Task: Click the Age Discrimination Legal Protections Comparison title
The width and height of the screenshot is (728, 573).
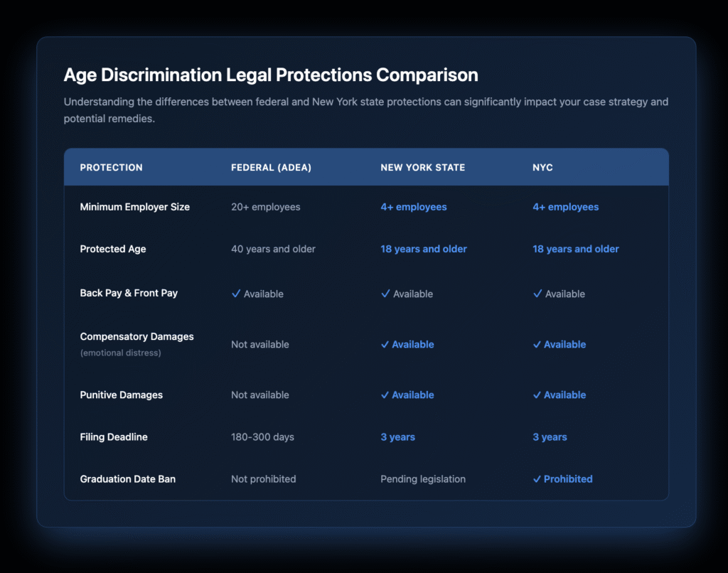Action: click(271, 75)
